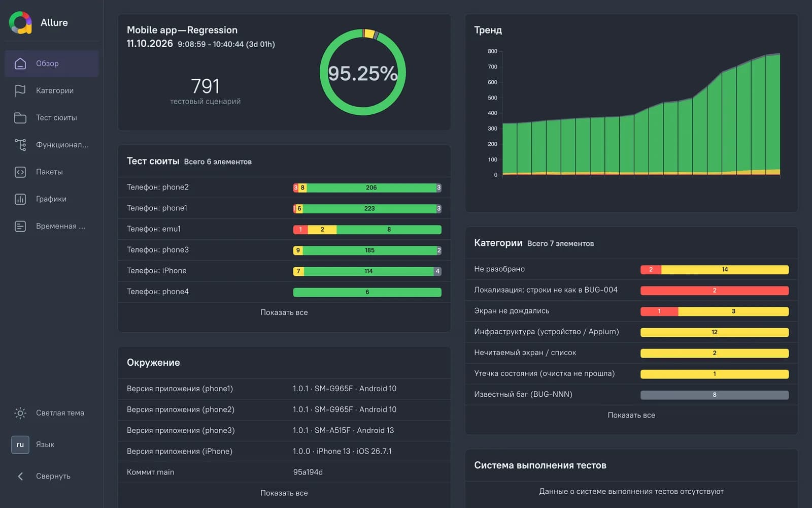Go to the Категории menu item
Viewport: 812px width, 508px height.
pyautogui.click(x=52, y=90)
